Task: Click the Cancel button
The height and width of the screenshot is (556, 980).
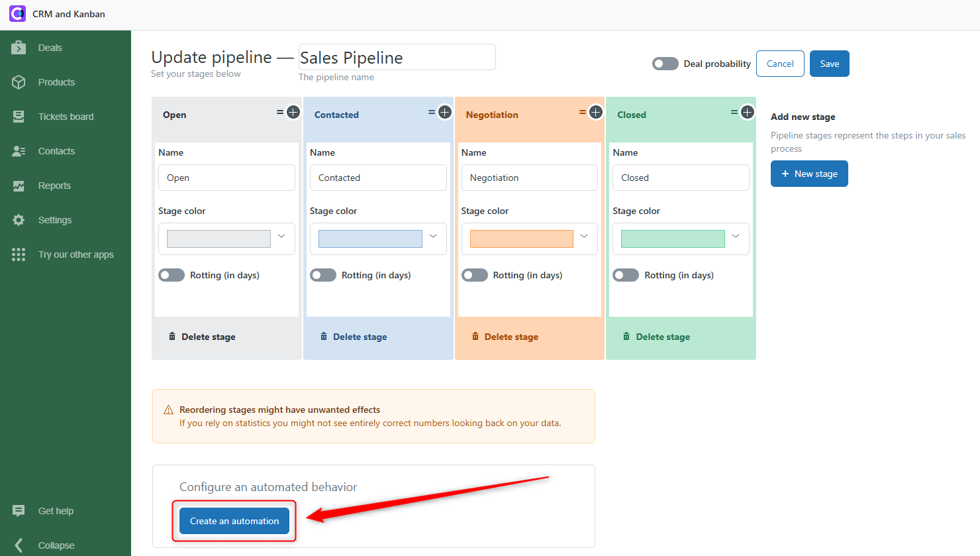Action: click(780, 64)
